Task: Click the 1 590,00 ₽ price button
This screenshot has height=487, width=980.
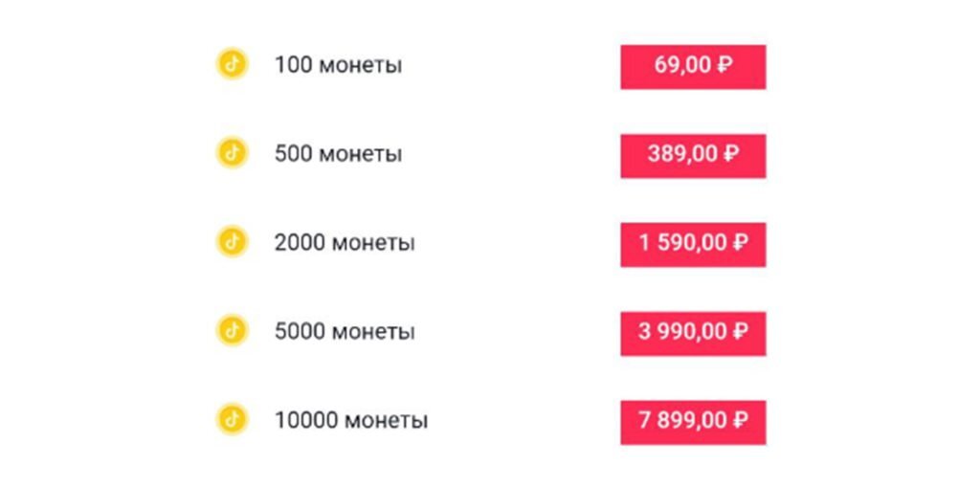Action: [693, 244]
